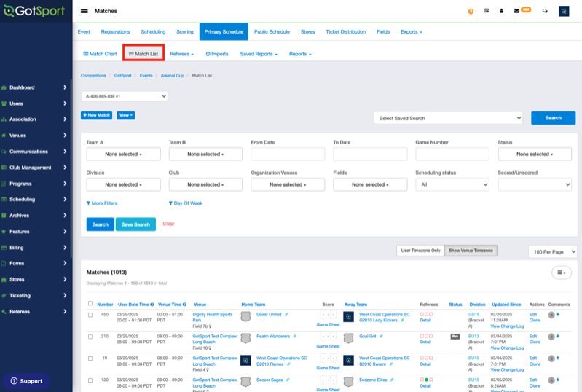The width and height of the screenshot is (582, 392).
Task: Tick the checkbox for match 19
Action: [90, 358]
